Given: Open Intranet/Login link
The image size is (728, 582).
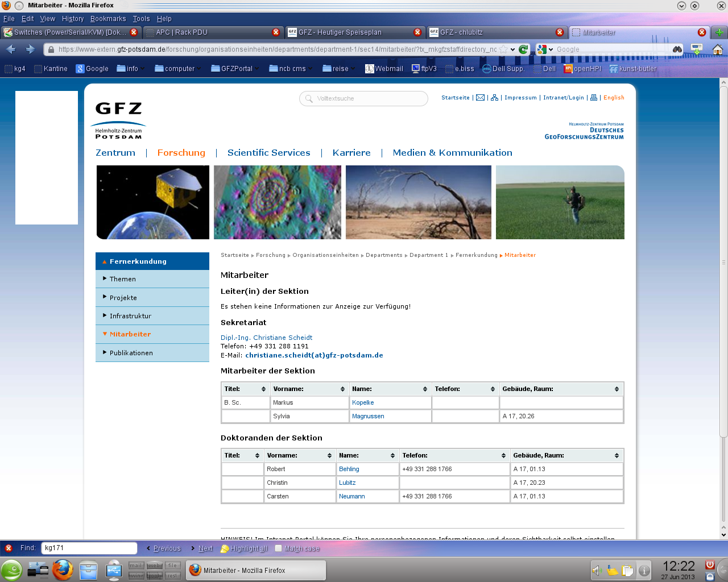Looking at the screenshot, I should [x=564, y=98].
